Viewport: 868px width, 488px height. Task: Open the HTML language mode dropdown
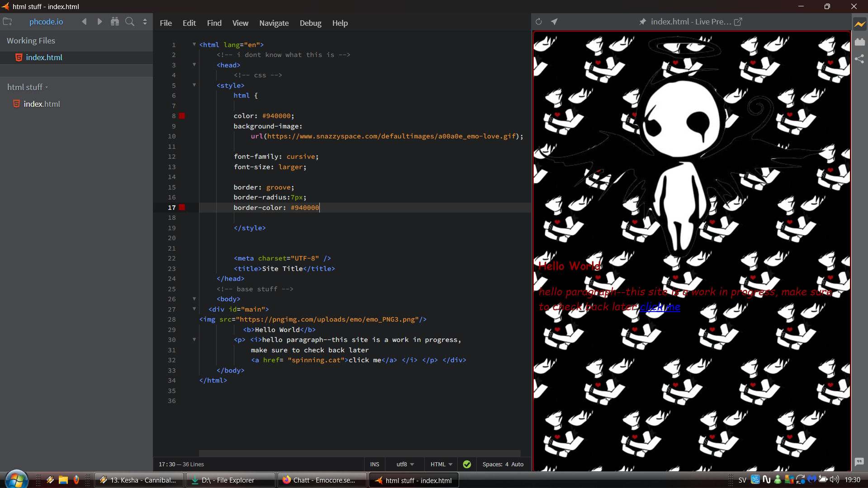[441, 464]
